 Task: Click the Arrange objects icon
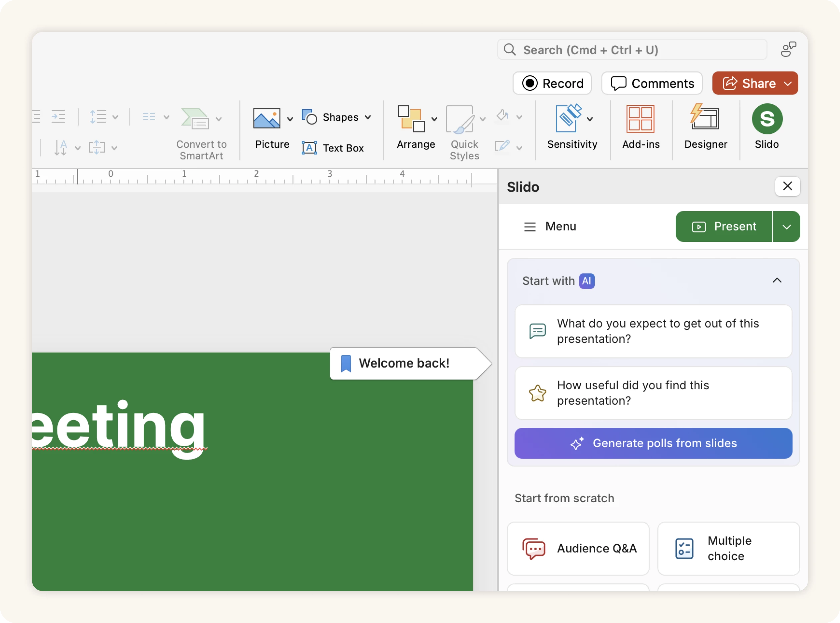411,119
